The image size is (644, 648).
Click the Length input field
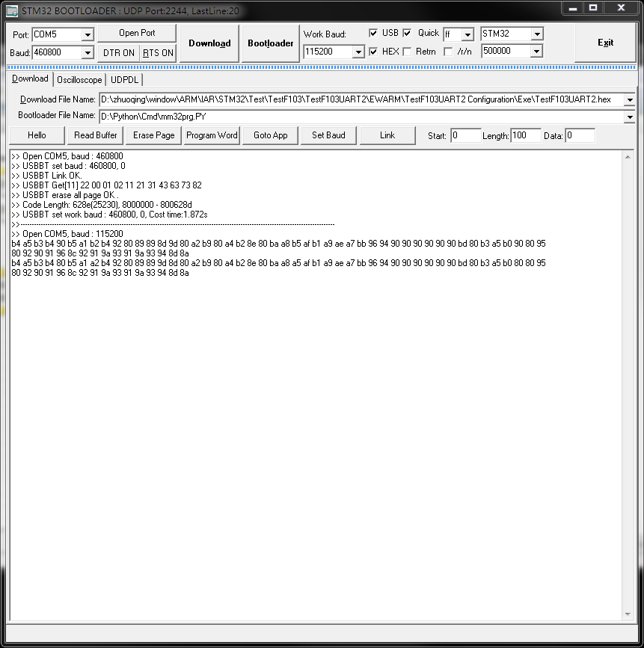[x=526, y=135]
